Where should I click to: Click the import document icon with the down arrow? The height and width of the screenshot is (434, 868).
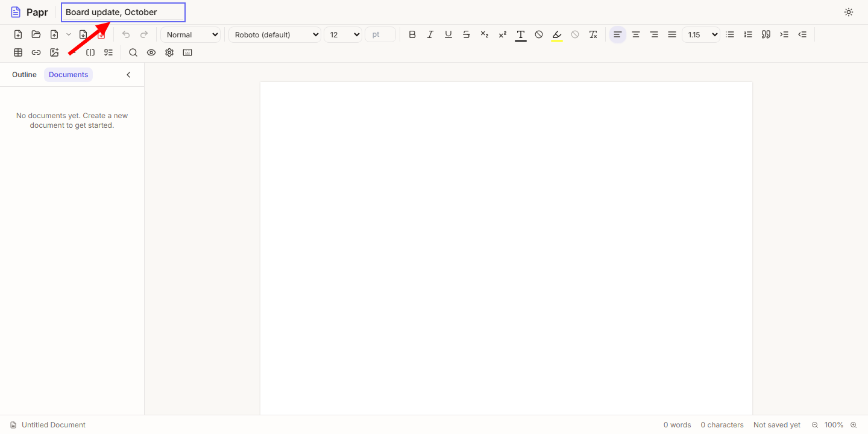(83, 34)
